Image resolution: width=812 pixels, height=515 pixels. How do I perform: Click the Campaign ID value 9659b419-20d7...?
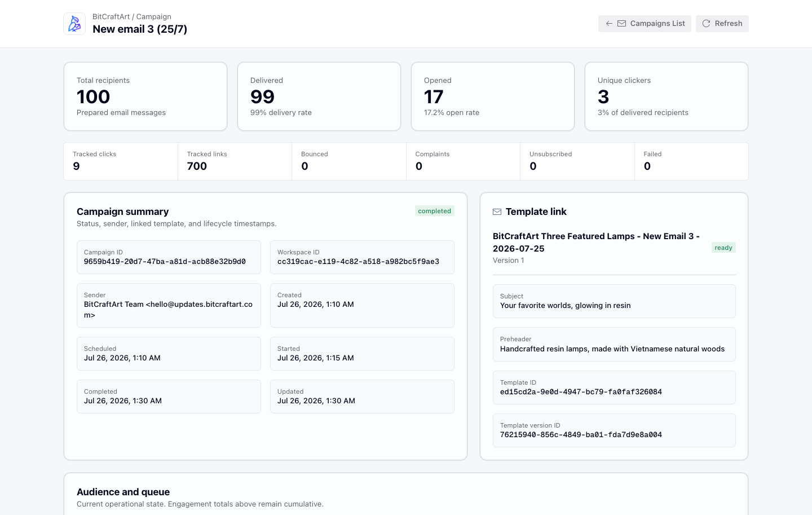(165, 262)
